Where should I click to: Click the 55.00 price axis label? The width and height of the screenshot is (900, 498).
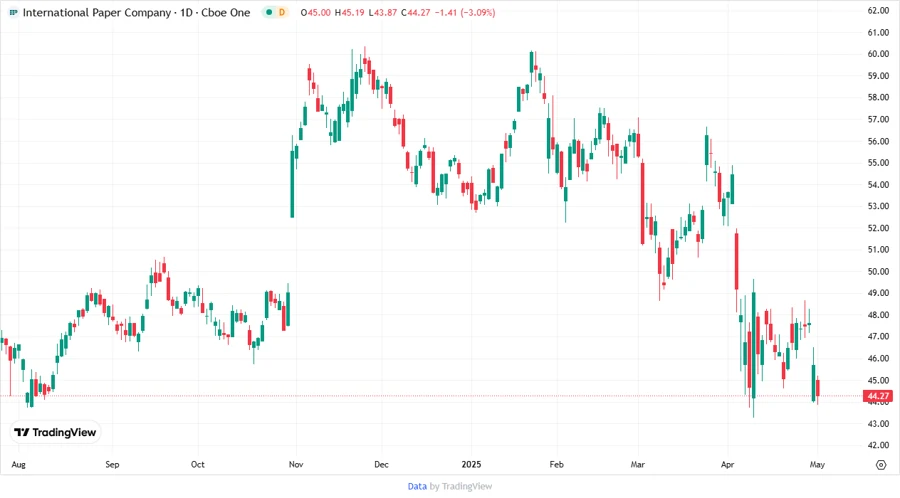coord(878,163)
